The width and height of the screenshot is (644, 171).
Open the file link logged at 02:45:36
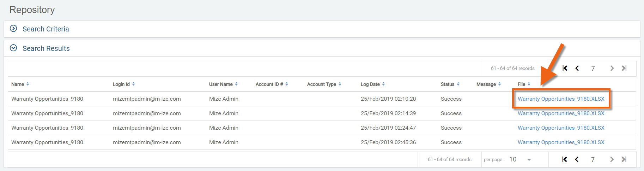click(x=561, y=142)
